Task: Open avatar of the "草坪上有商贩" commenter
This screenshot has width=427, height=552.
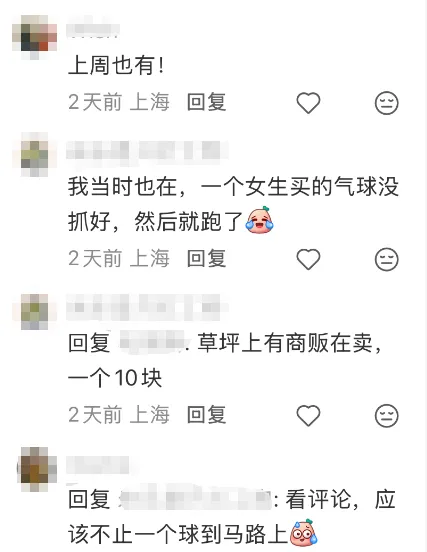Action: [34, 312]
